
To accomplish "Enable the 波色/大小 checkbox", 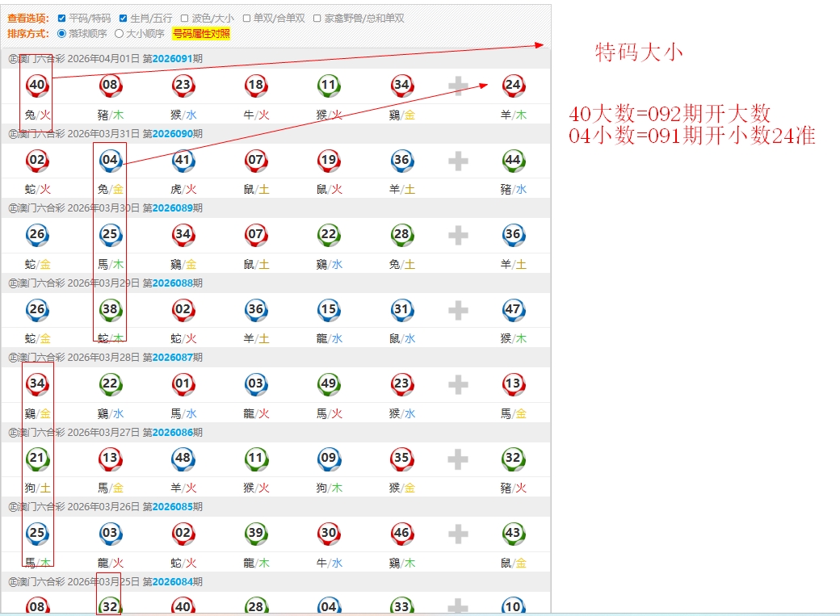I will click(x=184, y=18).
